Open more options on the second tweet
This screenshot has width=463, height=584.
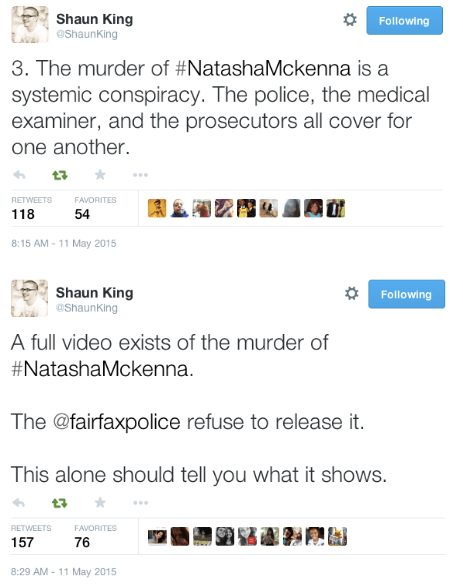140,503
